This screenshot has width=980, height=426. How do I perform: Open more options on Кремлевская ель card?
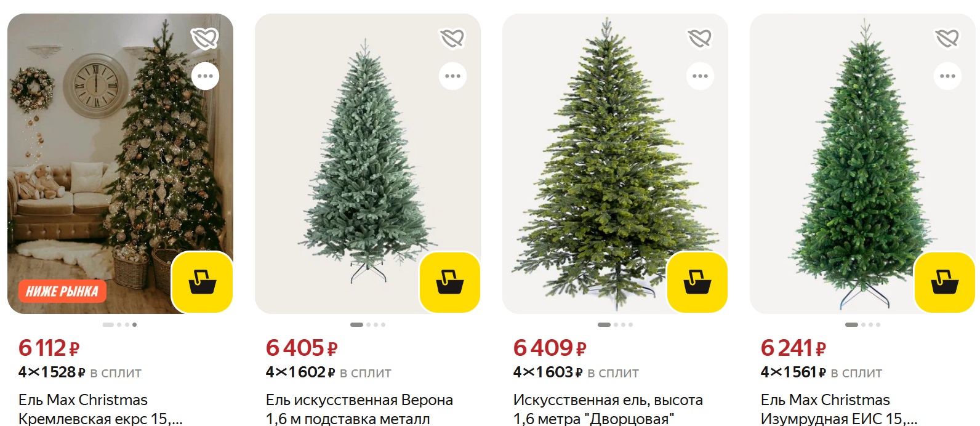(x=205, y=76)
